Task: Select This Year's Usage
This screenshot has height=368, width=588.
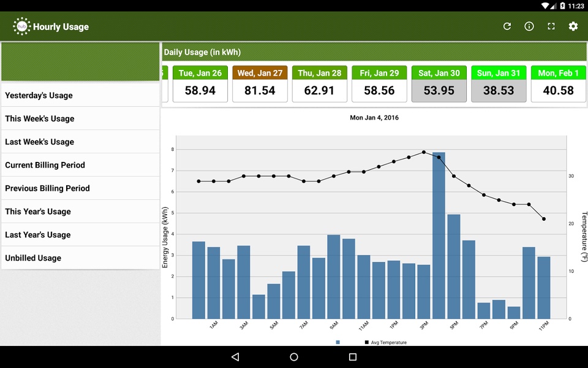Action: click(80, 212)
